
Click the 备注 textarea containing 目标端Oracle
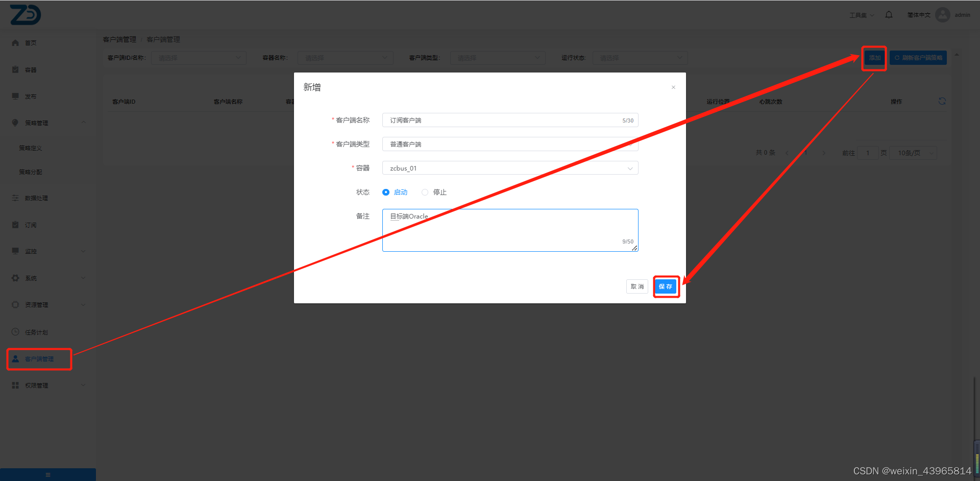tap(510, 230)
